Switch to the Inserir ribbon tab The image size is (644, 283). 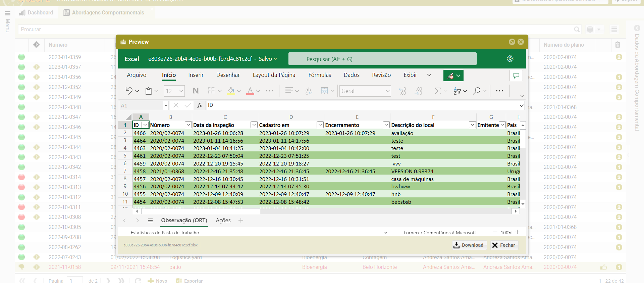tap(196, 75)
